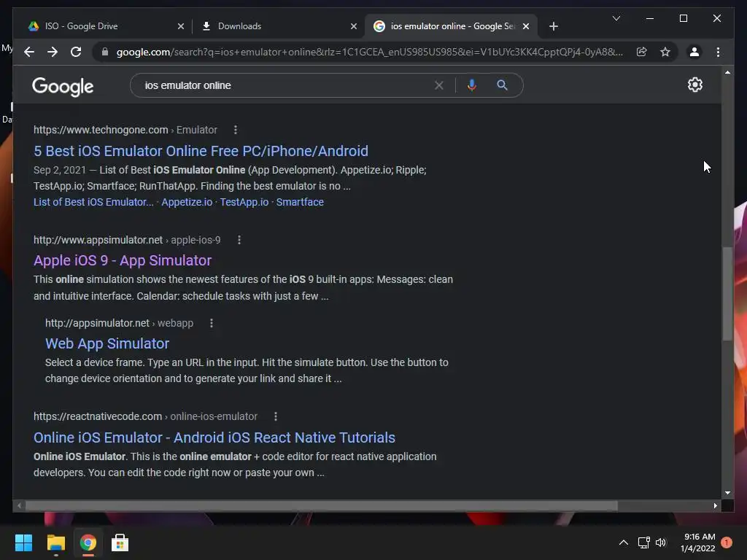Open more options for appsimulator.net apple-ios-9 result
This screenshot has width=747, height=560.
[x=239, y=240]
